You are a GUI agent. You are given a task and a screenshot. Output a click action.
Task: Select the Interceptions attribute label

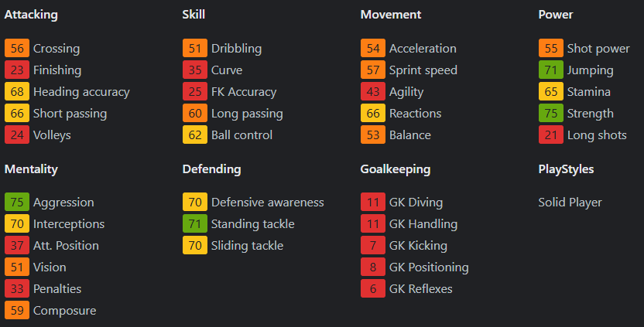(68, 223)
